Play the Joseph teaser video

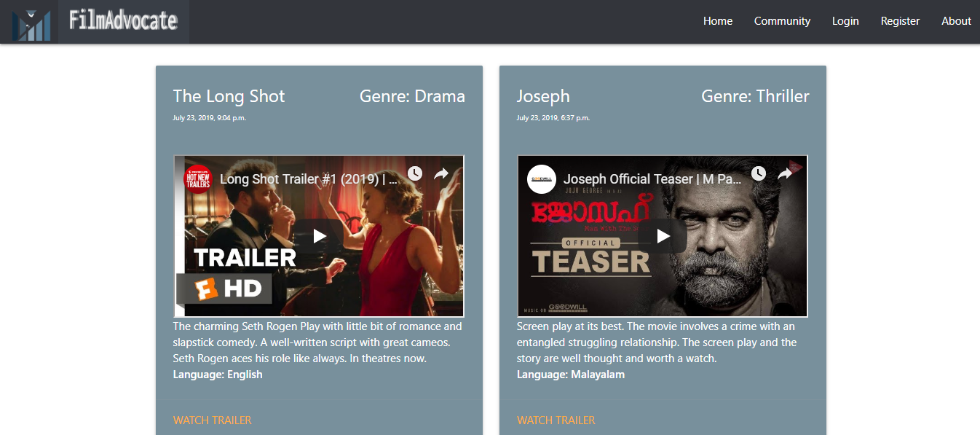tap(663, 236)
